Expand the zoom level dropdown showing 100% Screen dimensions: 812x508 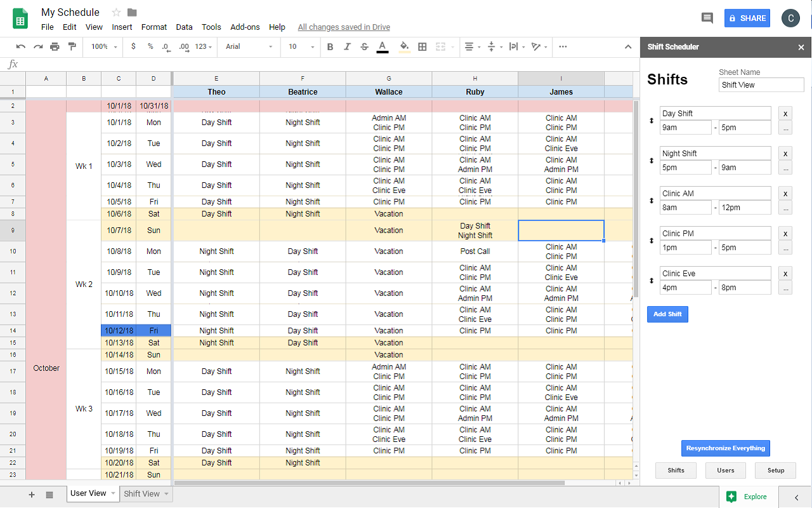tap(103, 46)
